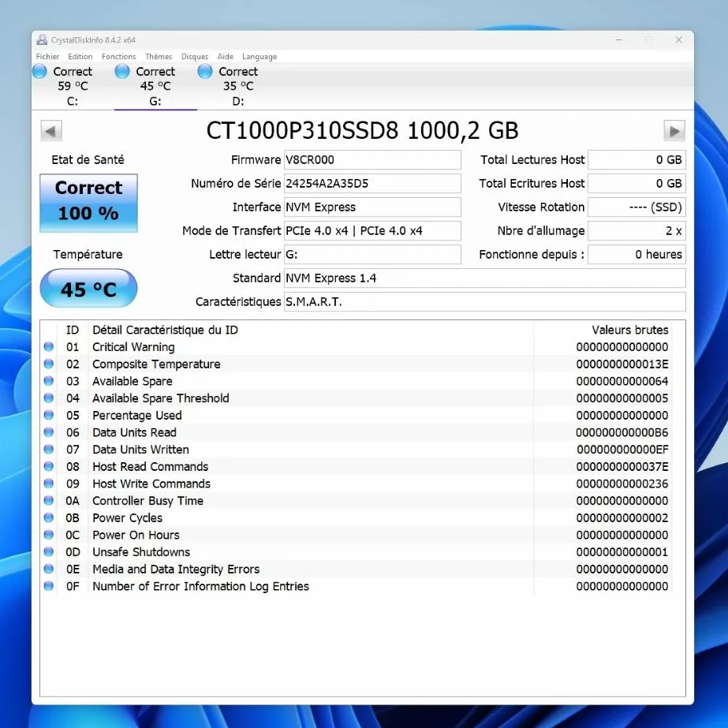Open the Fichier menu
The image size is (728, 728).
click(x=47, y=57)
